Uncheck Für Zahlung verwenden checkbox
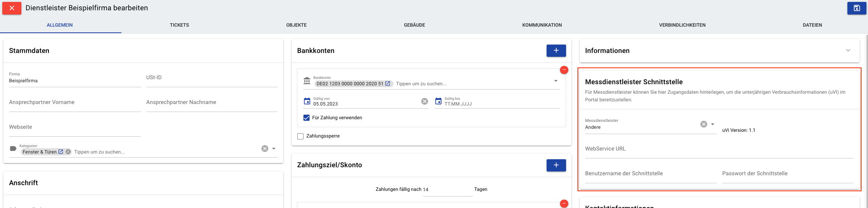The height and width of the screenshot is (208, 868). [x=307, y=118]
